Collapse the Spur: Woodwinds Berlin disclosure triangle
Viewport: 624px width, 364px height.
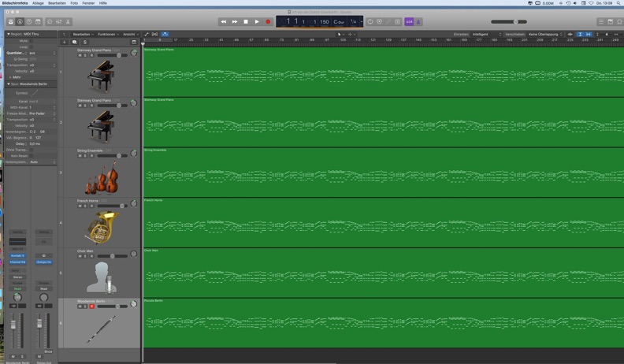tap(9, 84)
